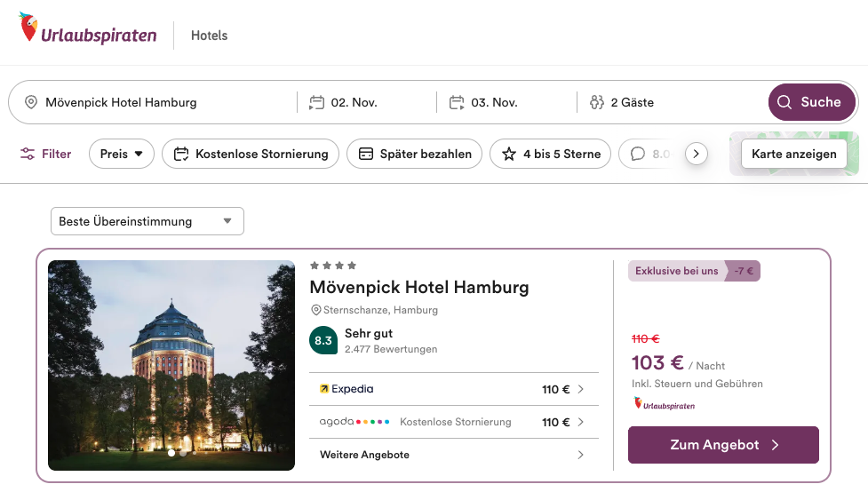Viewport: 868px width, 500px height.
Task: Click the Mövenpick hotel photo
Action: click(x=171, y=364)
